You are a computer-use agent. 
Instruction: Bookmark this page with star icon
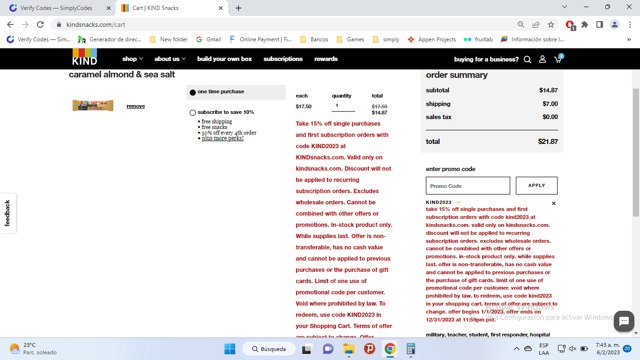pyautogui.click(x=551, y=24)
